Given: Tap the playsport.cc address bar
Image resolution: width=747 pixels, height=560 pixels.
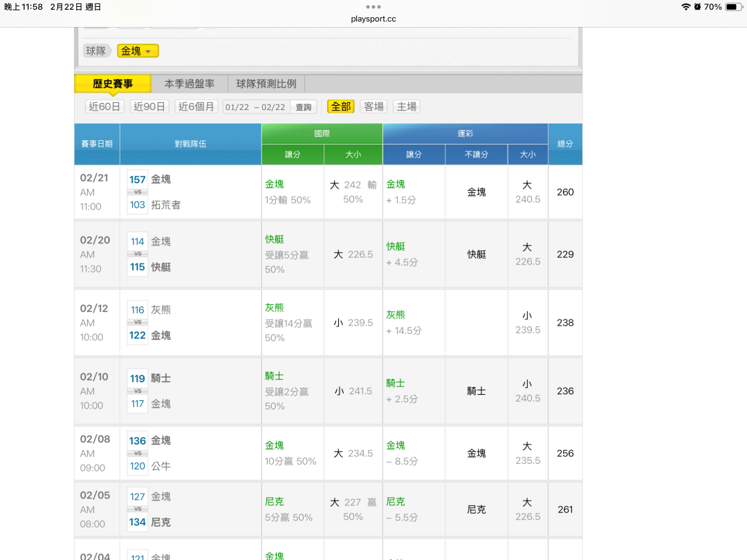Looking at the screenshot, I should click(373, 19).
